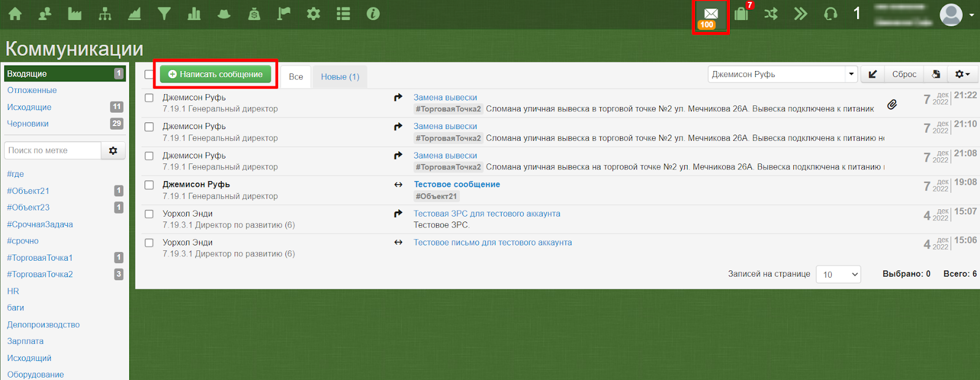Open the Замена вывески message from 21:22
980x380 pixels.
445,97
